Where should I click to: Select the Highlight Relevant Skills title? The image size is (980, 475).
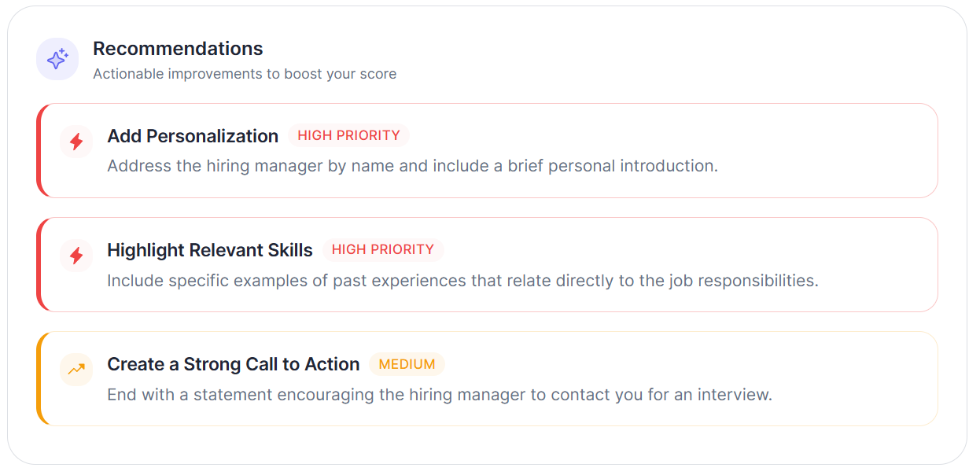(x=209, y=249)
